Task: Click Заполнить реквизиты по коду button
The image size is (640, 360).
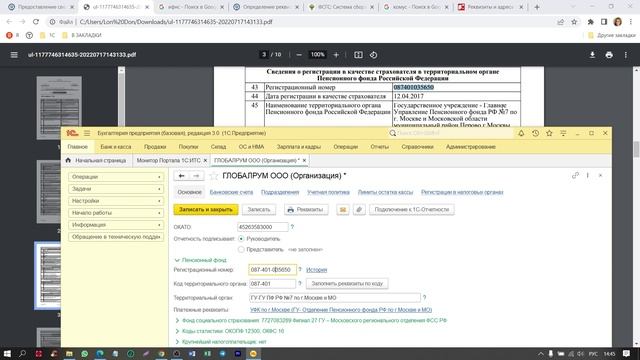Action: 347,283
